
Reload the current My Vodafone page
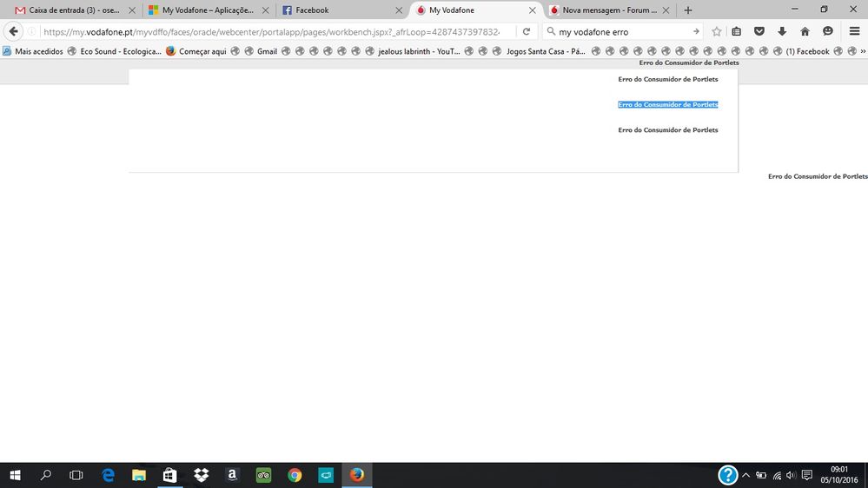(526, 31)
